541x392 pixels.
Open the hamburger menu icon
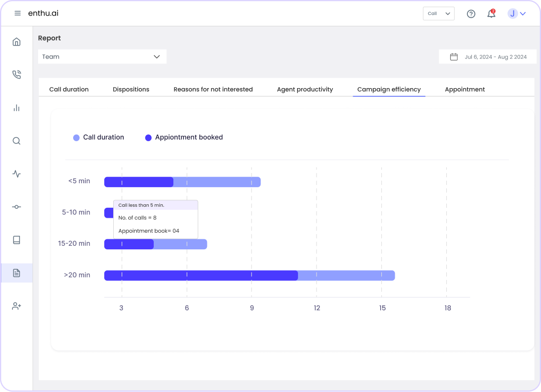pos(18,14)
